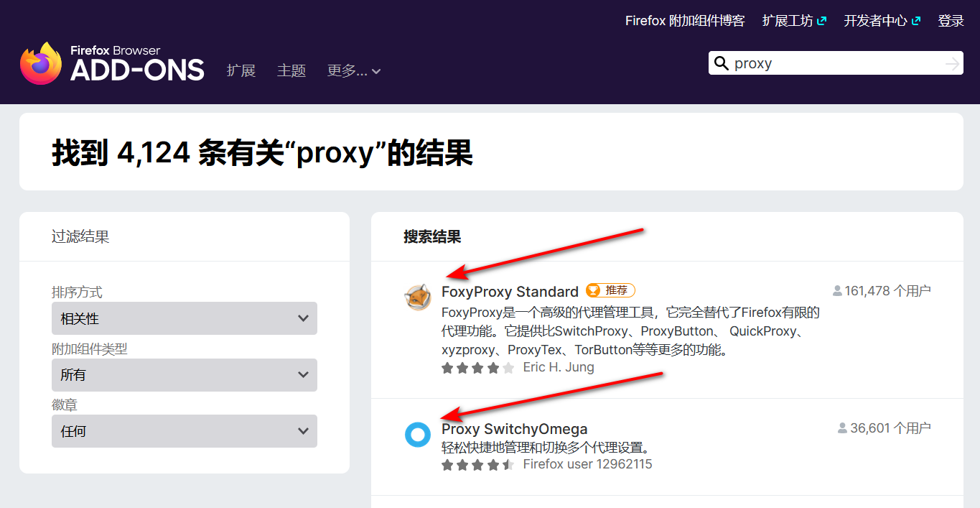Open the 开发者中心 external link
Image resolution: width=980 pixels, height=508 pixels.
[x=882, y=21]
